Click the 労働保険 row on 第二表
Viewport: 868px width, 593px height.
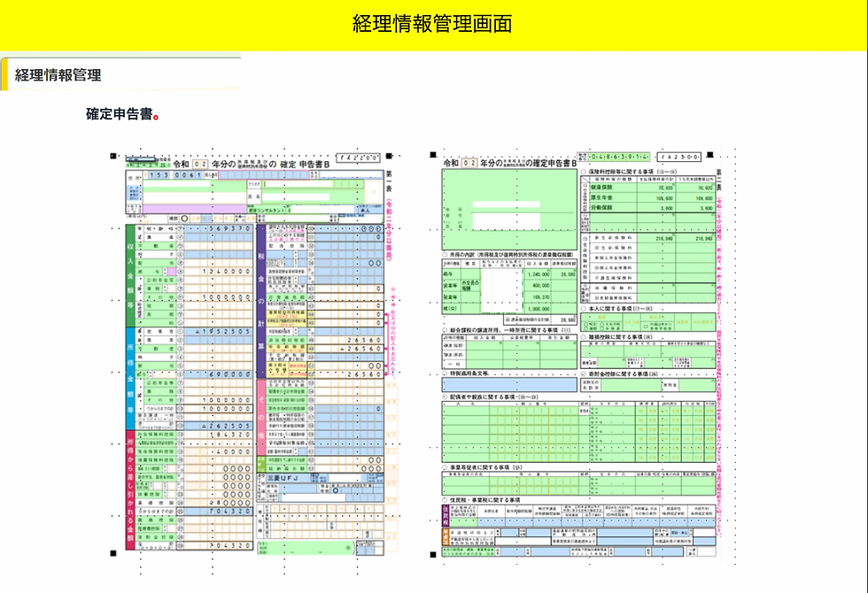coord(653,207)
